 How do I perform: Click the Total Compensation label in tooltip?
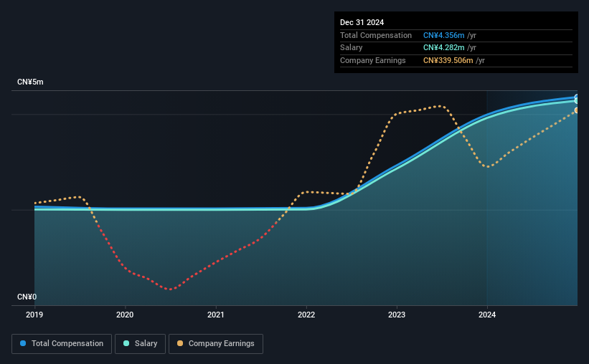pos(376,35)
